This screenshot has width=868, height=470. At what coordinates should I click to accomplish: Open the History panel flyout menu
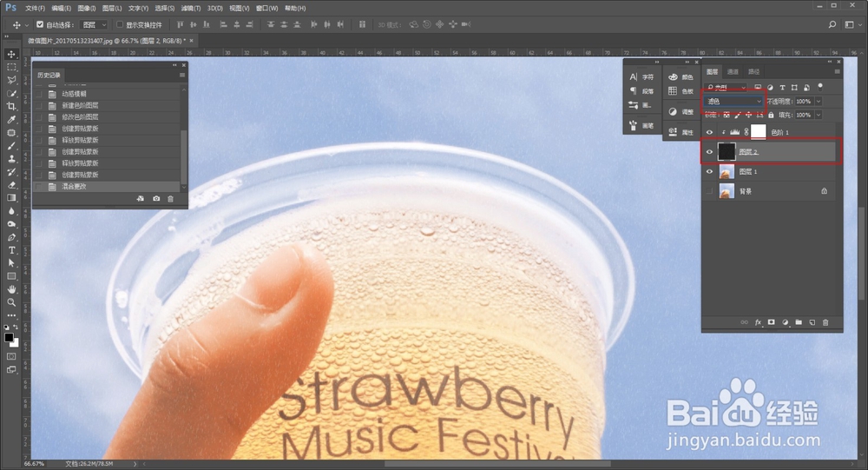[182, 75]
